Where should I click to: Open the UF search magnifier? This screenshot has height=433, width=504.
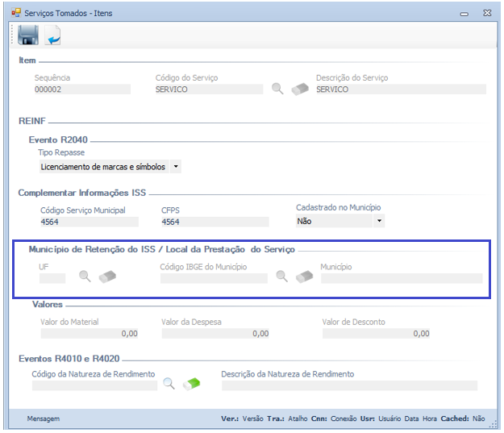pyautogui.click(x=85, y=276)
